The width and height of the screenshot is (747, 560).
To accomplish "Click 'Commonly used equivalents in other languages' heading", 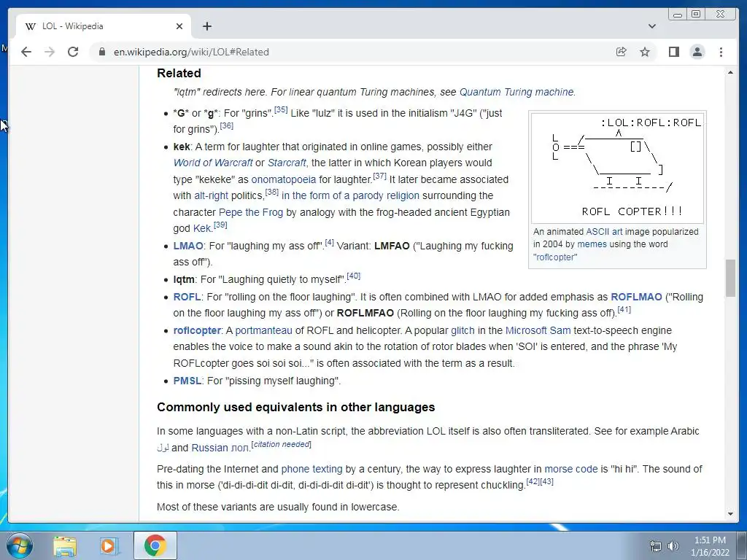I will [x=296, y=408].
